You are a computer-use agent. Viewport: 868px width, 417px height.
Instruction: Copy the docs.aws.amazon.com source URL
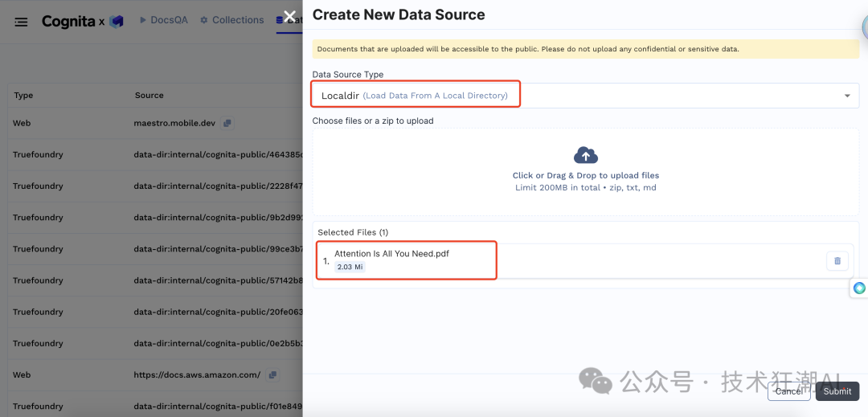[x=273, y=375]
